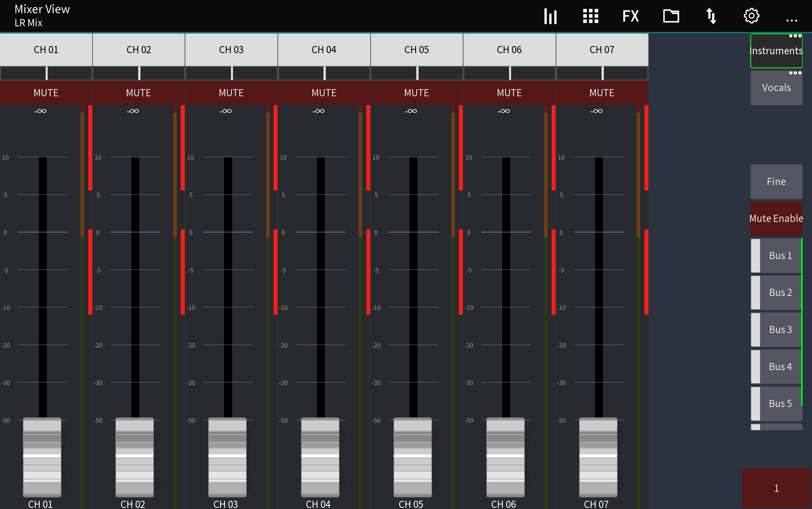The height and width of the screenshot is (509, 812).
Task: Mute channel CH 04
Action: tap(324, 93)
